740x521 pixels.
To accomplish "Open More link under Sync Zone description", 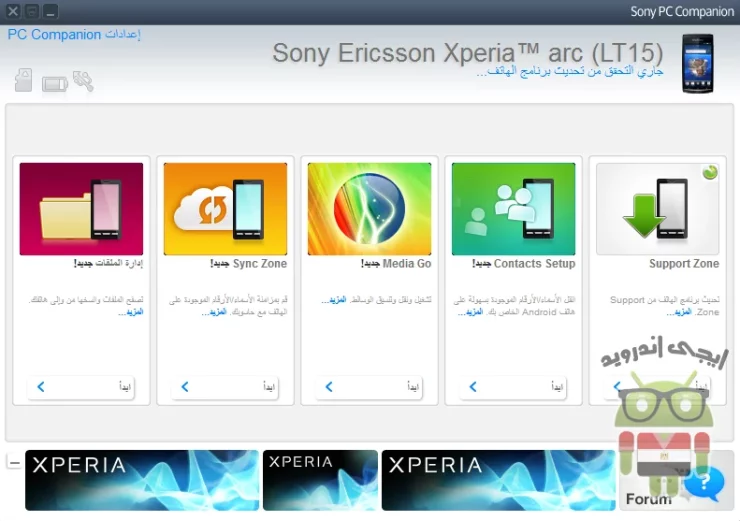I will coord(214,312).
